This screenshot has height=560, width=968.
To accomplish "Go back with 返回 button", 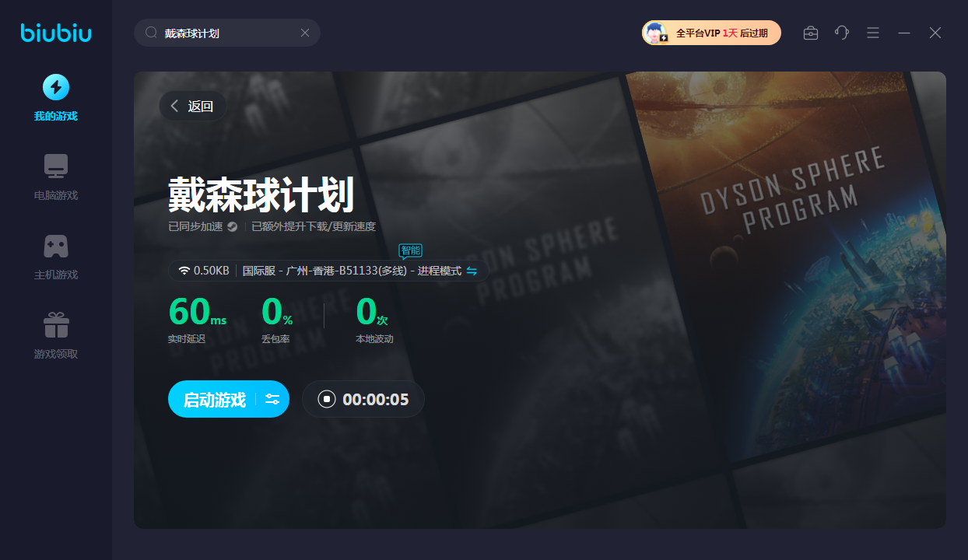I will pos(193,106).
